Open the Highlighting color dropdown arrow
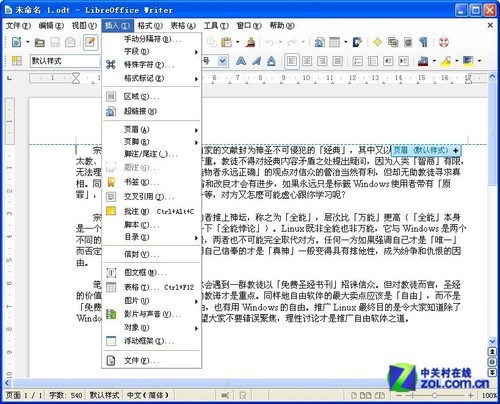 tap(457, 61)
